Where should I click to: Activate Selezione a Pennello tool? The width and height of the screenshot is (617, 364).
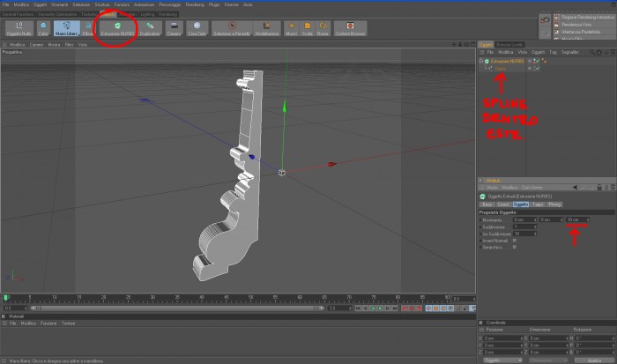point(231,28)
